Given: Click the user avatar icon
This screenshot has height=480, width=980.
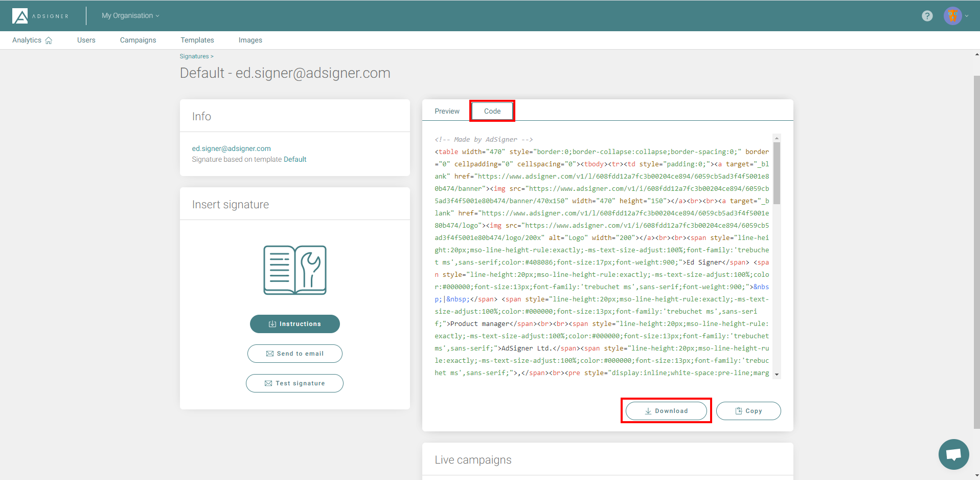Looking at the screenshot, I should coord(952,16).
